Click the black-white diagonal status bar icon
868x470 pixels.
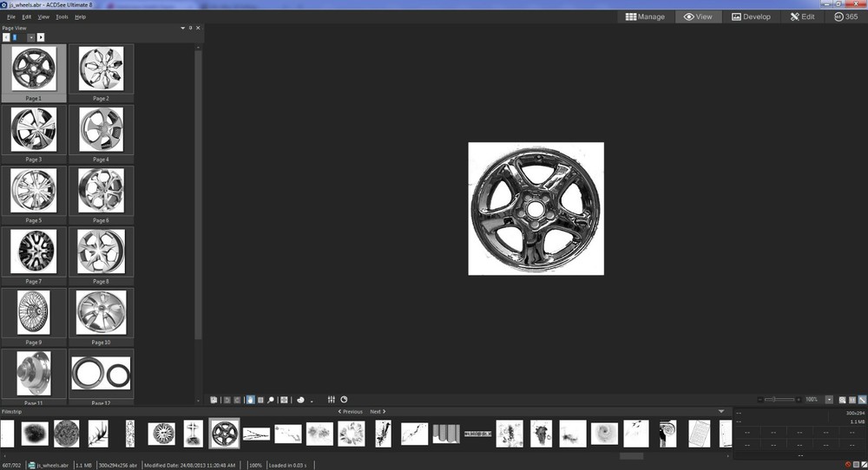click(x=864, y=465)
